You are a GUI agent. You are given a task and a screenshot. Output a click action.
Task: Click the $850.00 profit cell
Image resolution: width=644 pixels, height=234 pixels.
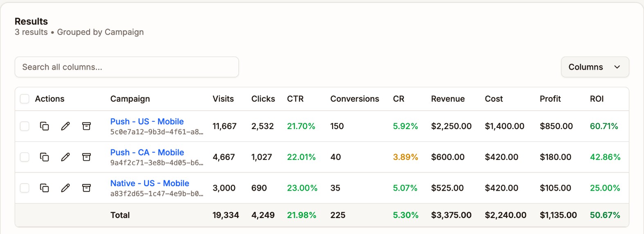[x=556, y=126]
